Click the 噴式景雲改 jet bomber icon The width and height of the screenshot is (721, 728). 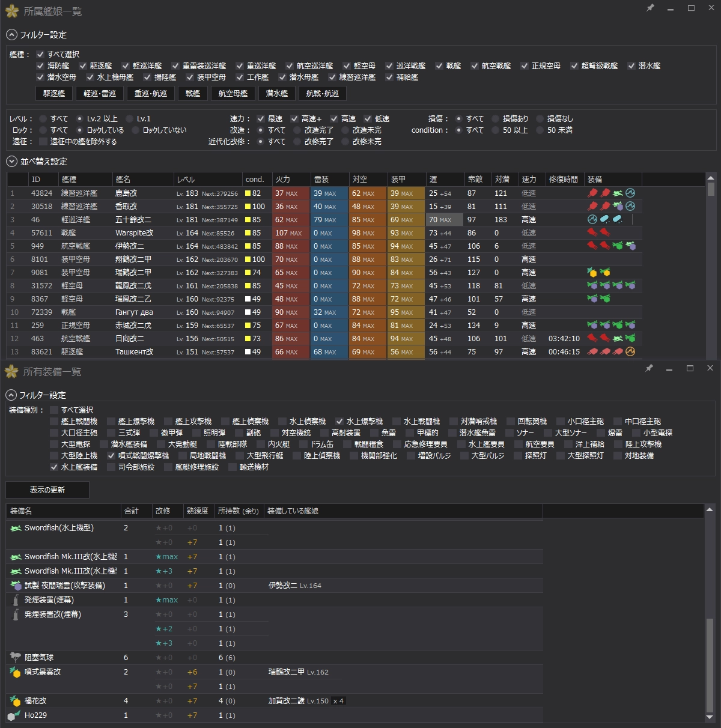pos(16,672)
